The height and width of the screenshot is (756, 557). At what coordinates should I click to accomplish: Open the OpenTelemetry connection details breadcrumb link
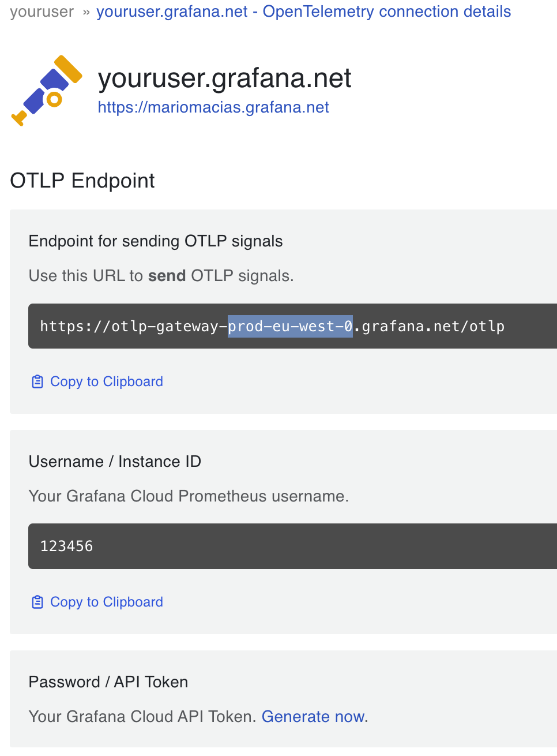point(304,11)
